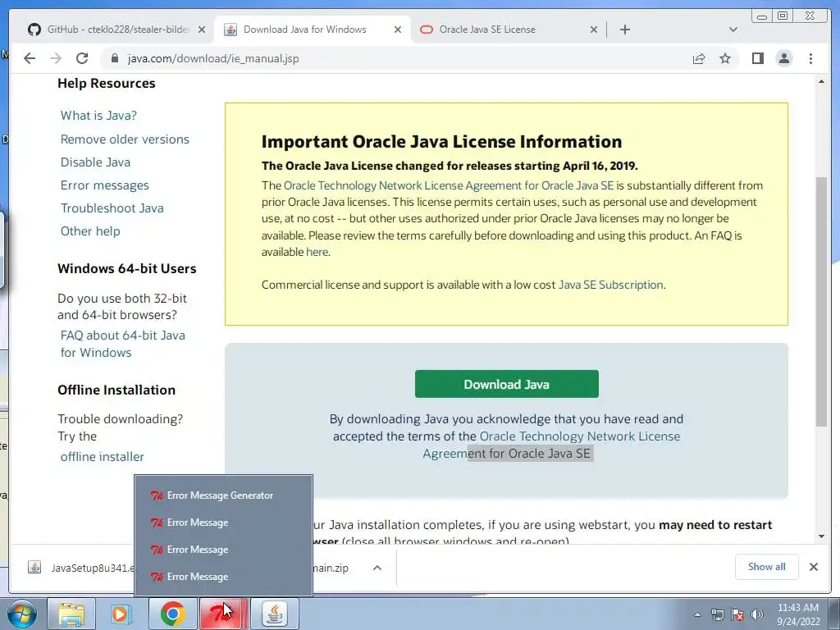Select the second Error Message window entry
Viewport: 840px width, 630px height.
pos(223,549)
